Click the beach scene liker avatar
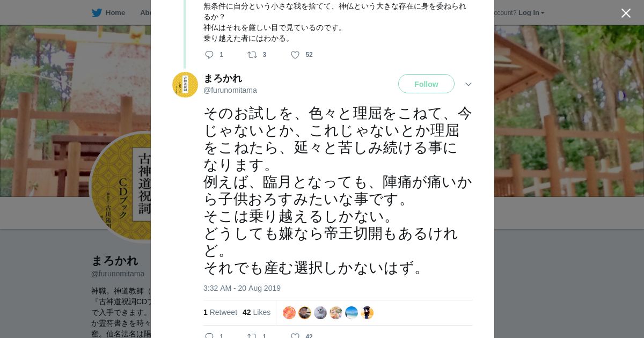 coord(352,313)
